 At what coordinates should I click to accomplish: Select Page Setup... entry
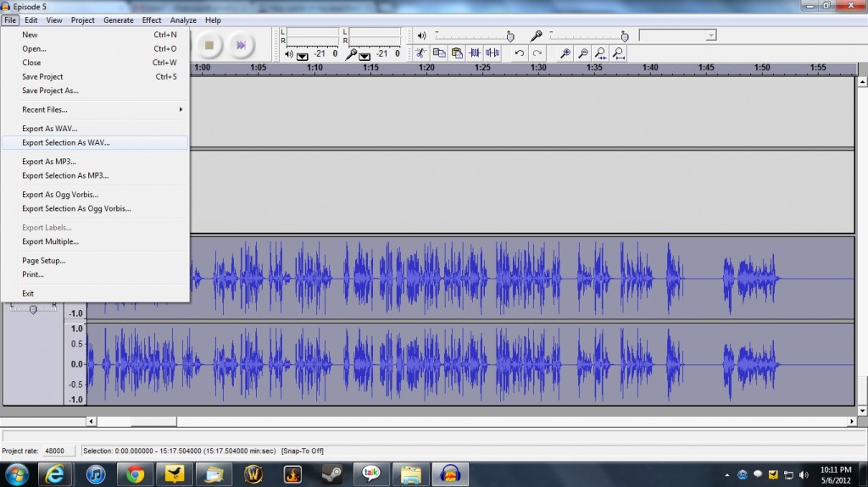(x=95, y=260)
